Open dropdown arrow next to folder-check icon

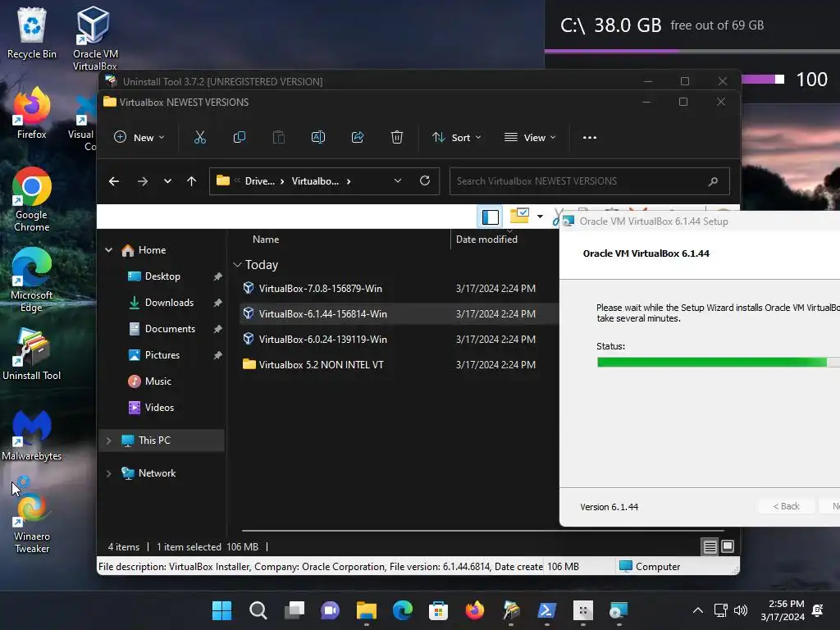pos(540,217)
